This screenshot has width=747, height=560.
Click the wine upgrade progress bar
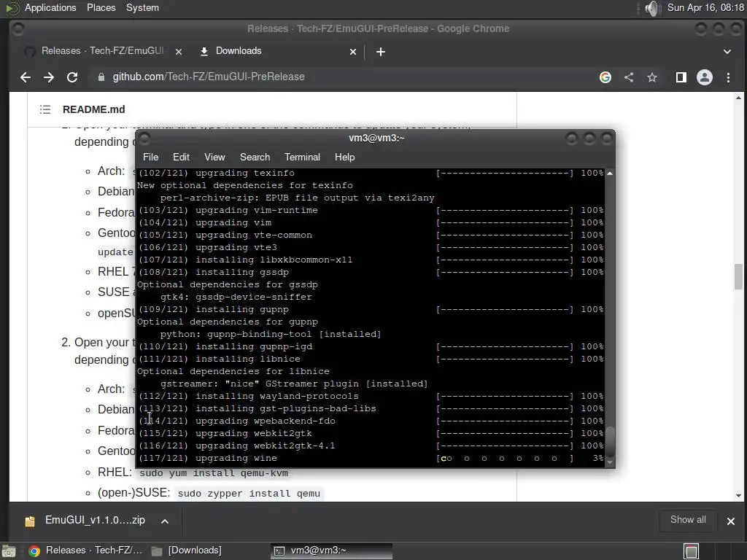tap(505, 459)
